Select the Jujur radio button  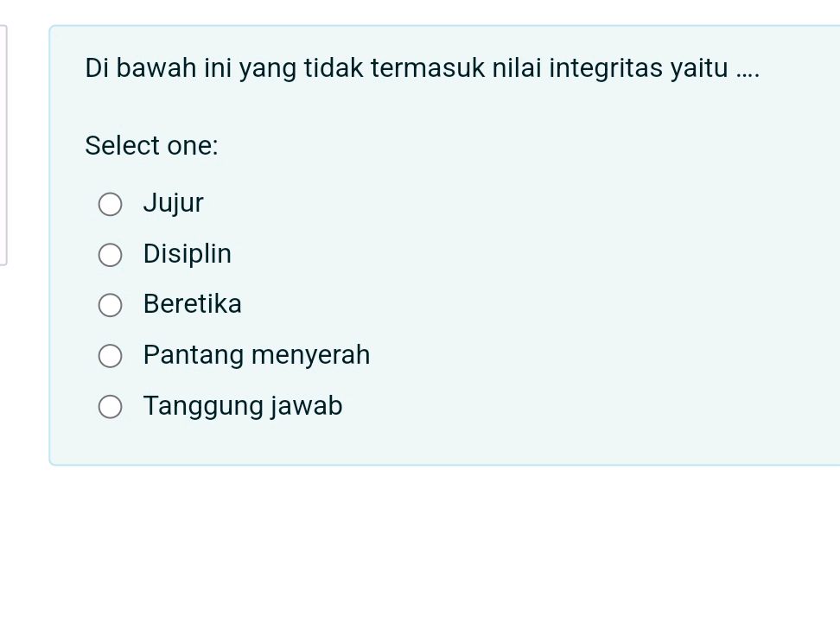click(110, 204)
